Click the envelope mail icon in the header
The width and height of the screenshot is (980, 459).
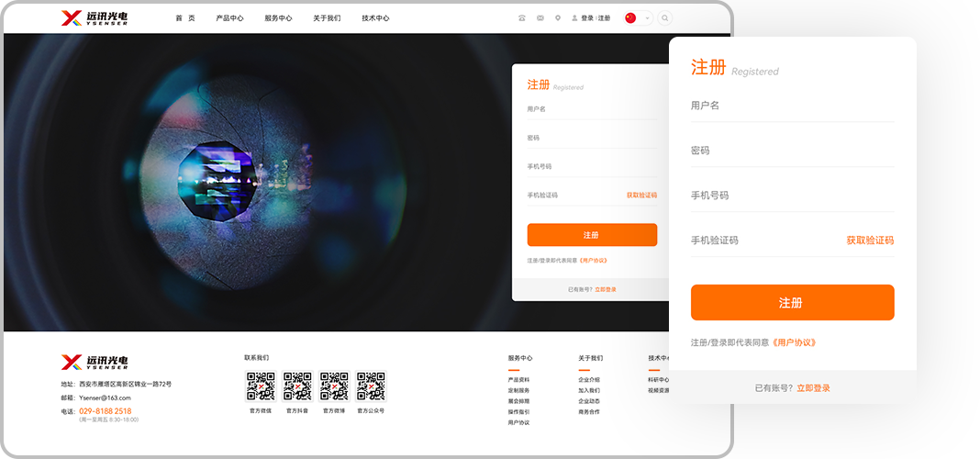point(540,17)
